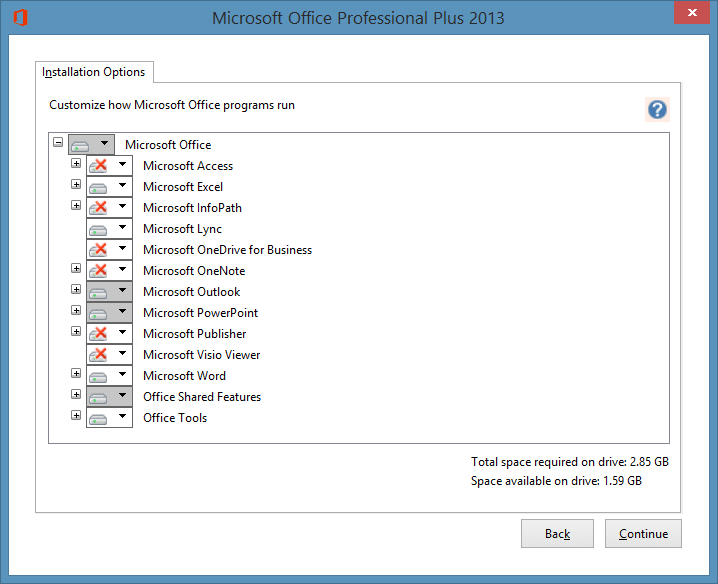
Task: Open Microsoft Visio Viewer install dropdown arrow
Action: 122,353
